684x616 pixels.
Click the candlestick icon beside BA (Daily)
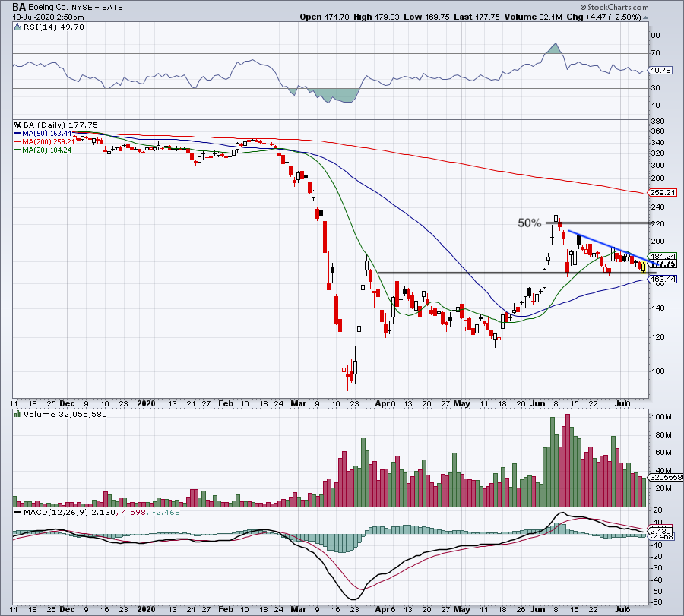pyautogui.click(x=18, y=125)
